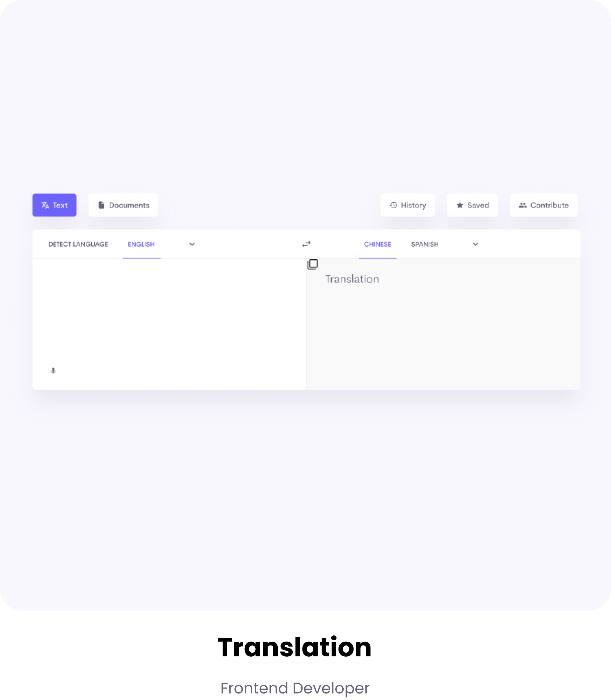Click the Contribute people icon
The image size is (611, 700).
(x=522, y=205)
